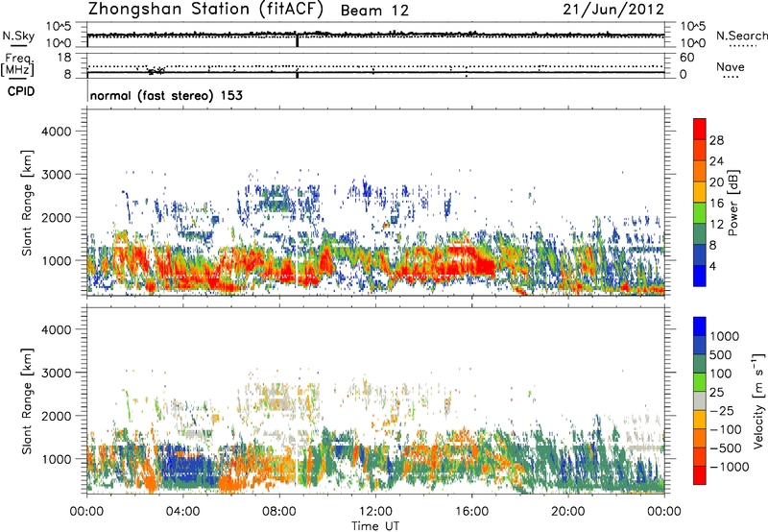Select the "2000" range tick of velocity panel

pyautogui.click(x=57, y=416)
